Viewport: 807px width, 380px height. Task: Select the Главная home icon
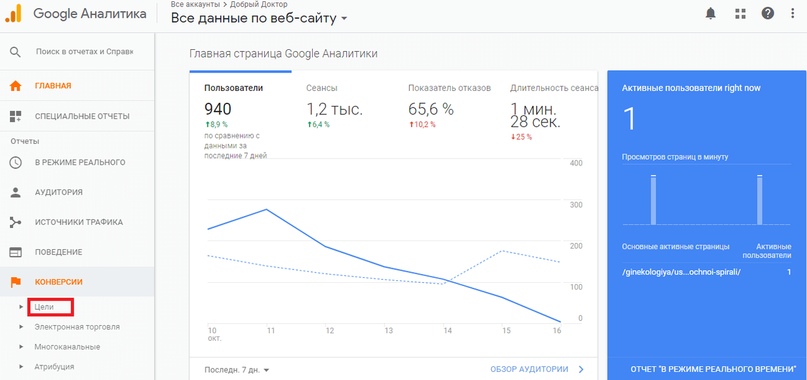pyautogui.click(x=15, y=86)
